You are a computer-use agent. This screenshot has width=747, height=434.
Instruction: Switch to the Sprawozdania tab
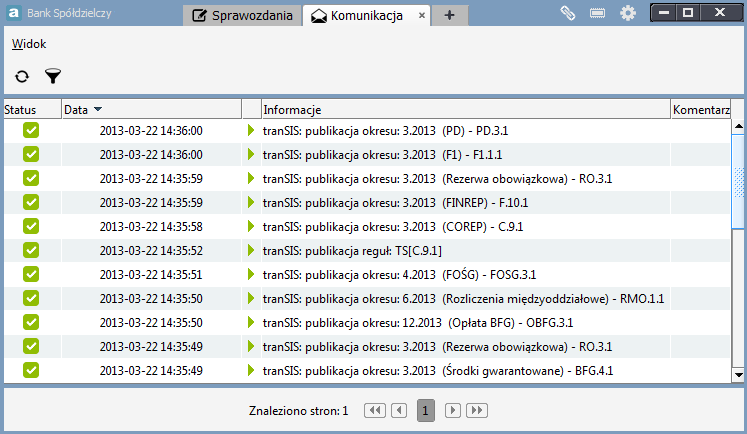click(x=242, y=16)
